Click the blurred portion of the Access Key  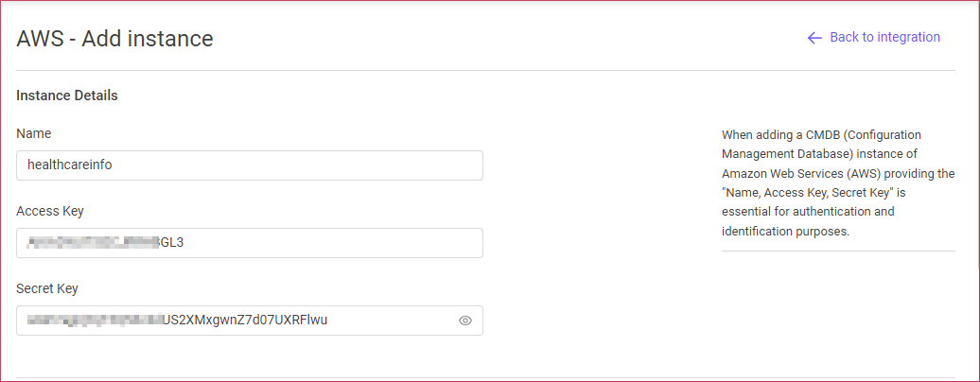pos(93,243)
